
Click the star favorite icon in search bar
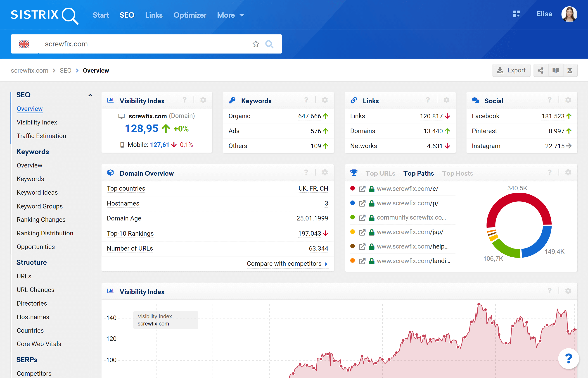click(x=256, y=44)
